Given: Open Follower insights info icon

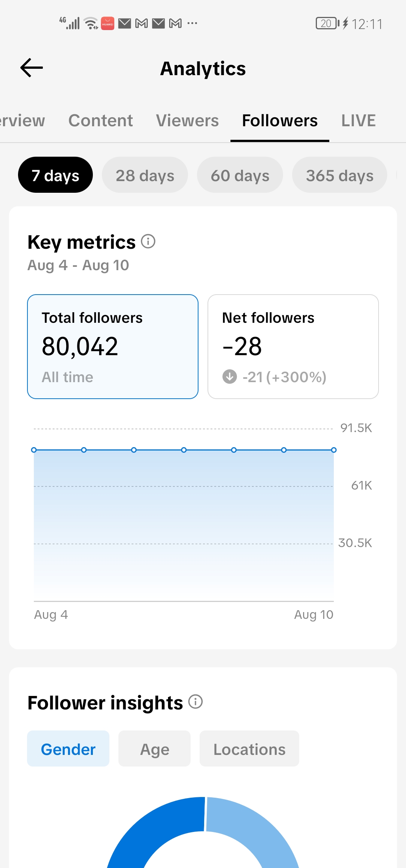Looking at the screenshot, I should pos(195,702).
